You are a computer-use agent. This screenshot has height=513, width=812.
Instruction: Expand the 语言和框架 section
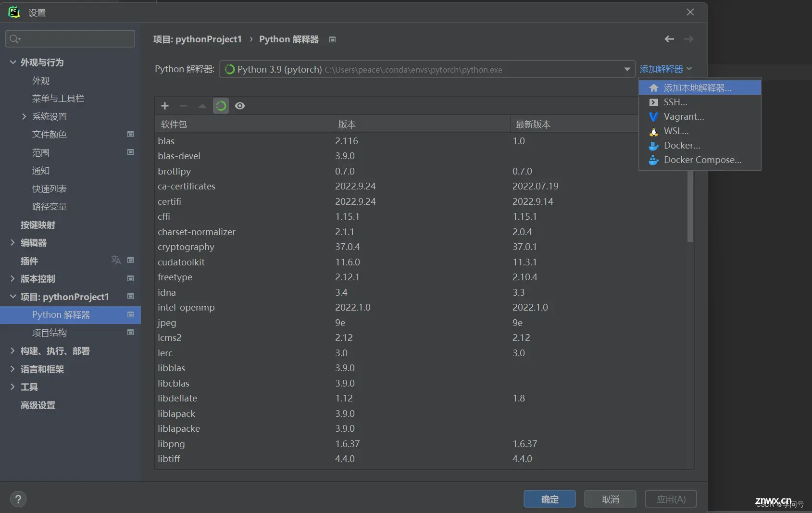click(x=12, y=369)
